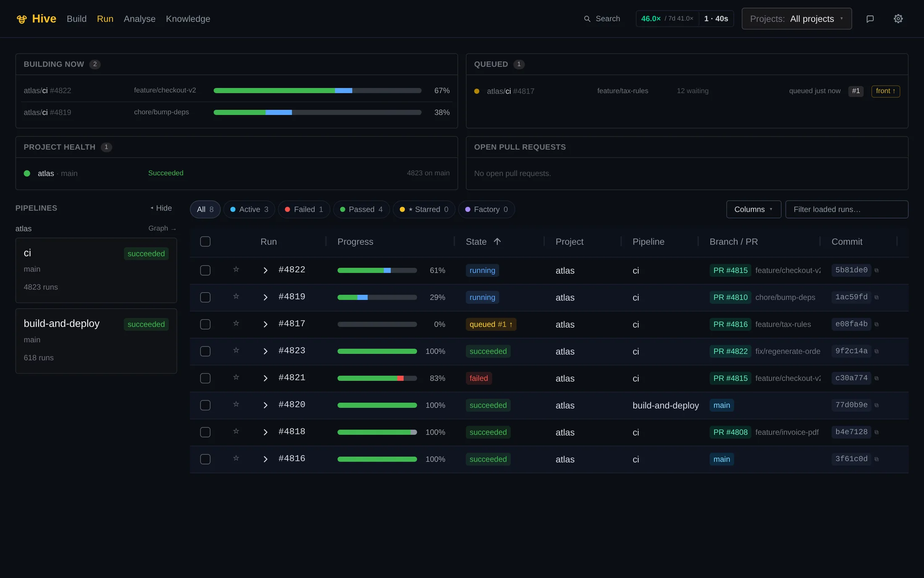Image resolution: width=924 pixels, height=578 pixels.
Task: Select the checkbox for run #4820
Action: point(205,405)
